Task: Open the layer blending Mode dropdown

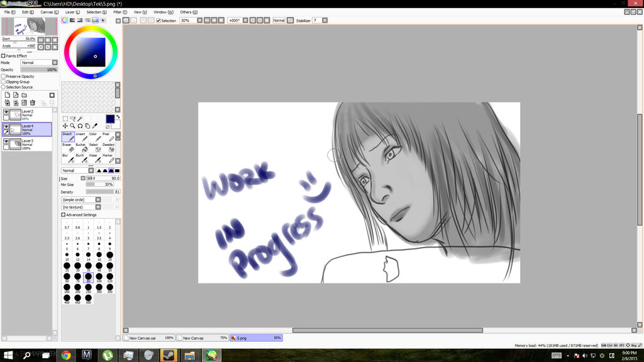Action: (39, 62)
